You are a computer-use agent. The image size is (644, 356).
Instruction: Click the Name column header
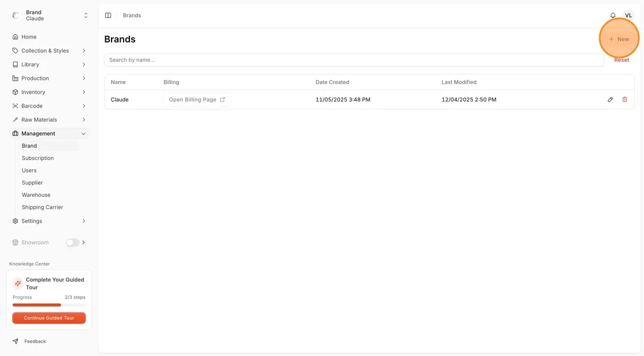[118, 82]
